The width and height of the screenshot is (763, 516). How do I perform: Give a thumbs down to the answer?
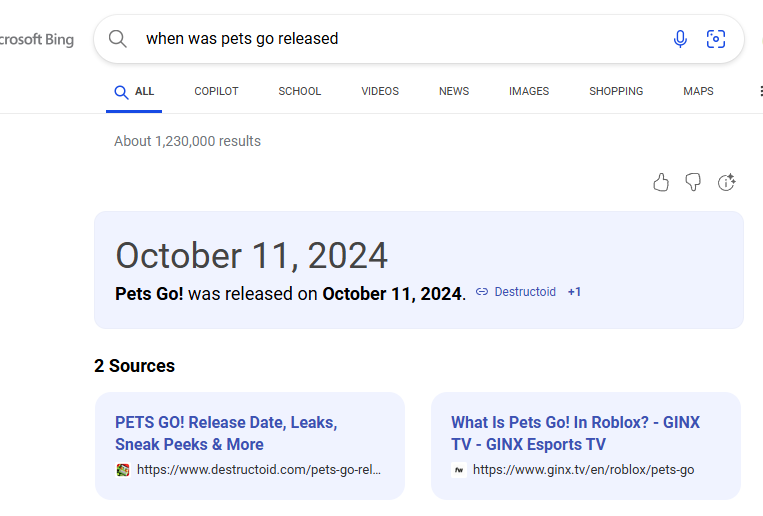tap(693, 182)
